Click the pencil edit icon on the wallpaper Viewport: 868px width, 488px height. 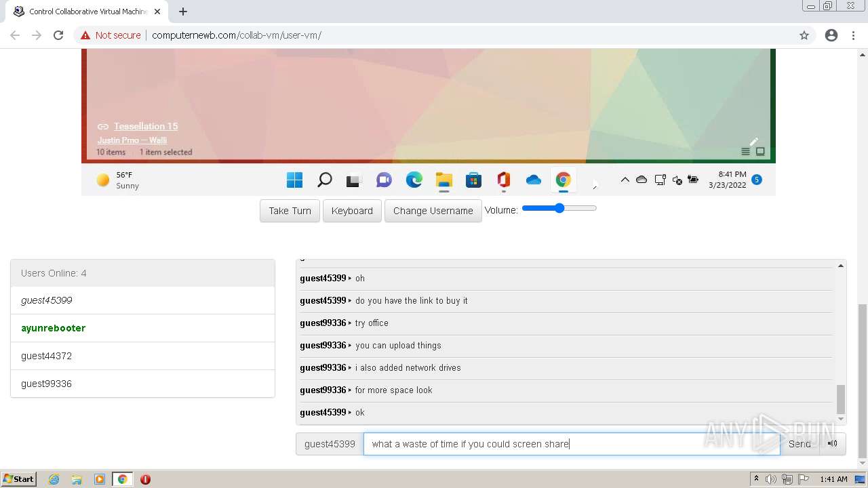point(753,141)
